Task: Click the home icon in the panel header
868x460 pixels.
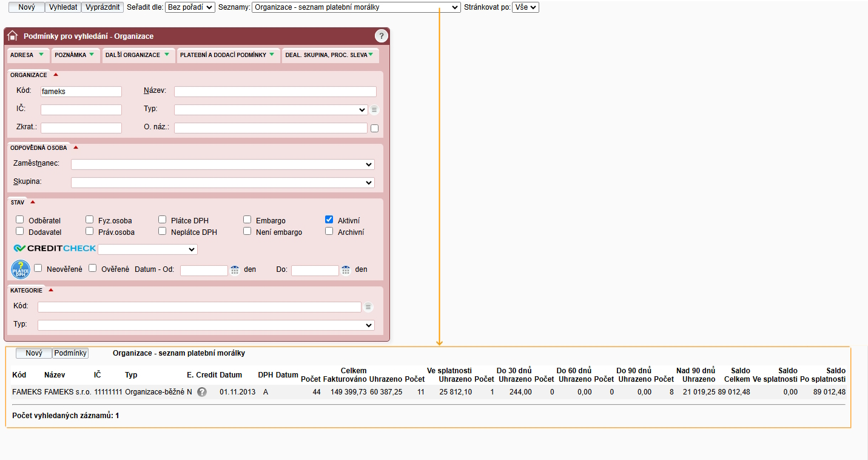Action: (x=12, y=36)
